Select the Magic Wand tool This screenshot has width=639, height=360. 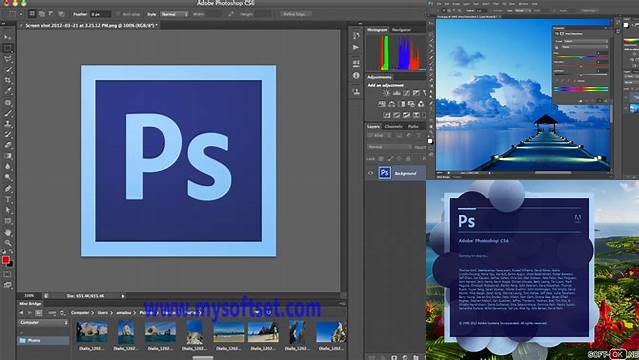tap(7, 70)
